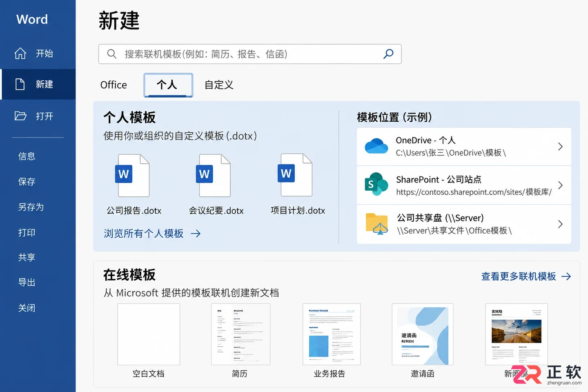Open the 打印 page

click(x=27, y=232)
